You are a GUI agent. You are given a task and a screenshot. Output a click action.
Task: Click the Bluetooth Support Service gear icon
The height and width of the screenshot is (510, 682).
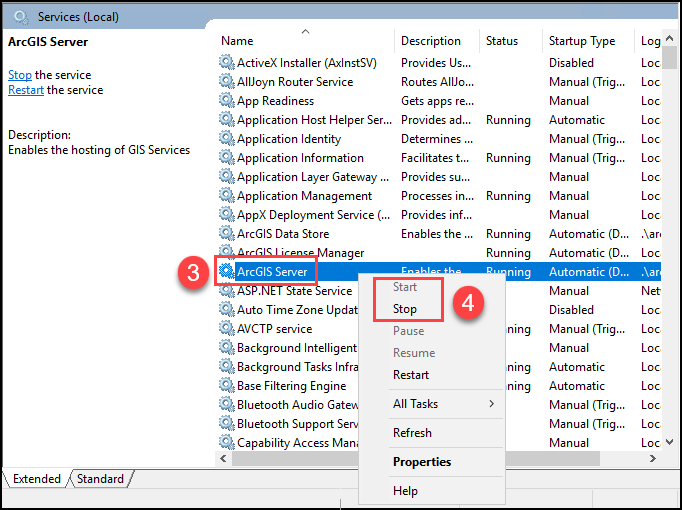226,423
